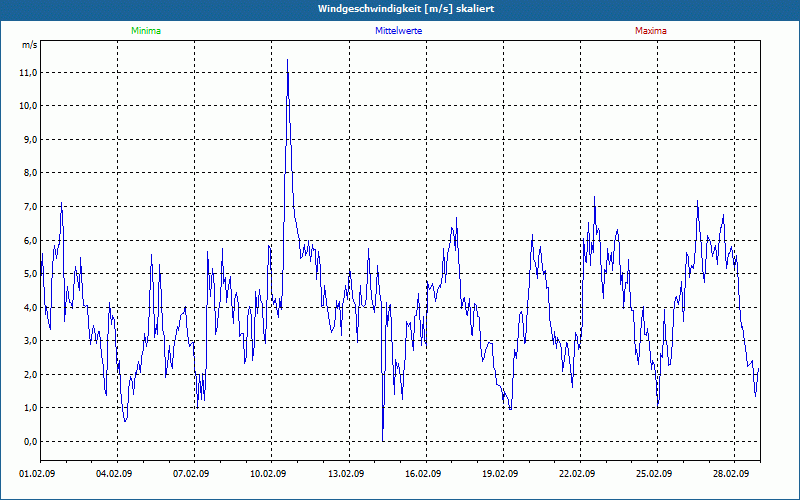The height and width of the screenshot is (500, 800).
Task: Click the 01.02.09 date label
Action: pyautogui.click(x=37, y=473)
